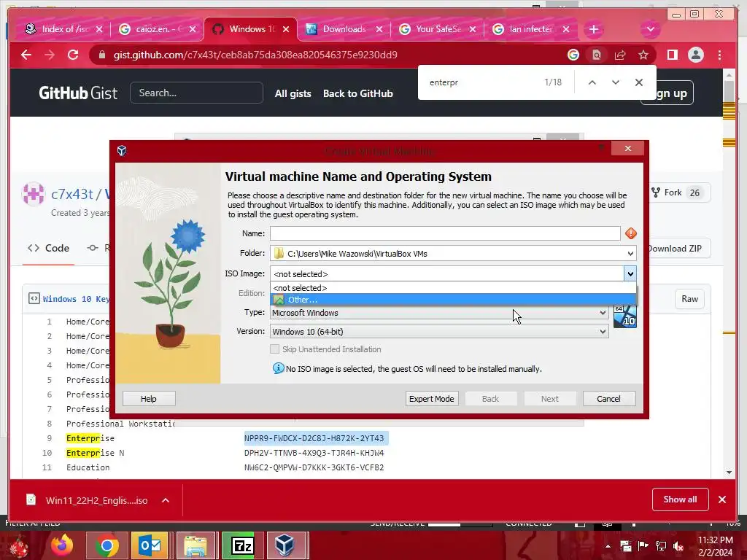Click the gist c7x43t user avatar
This screenshot has width=747, height=560.
tap(34, 194)
